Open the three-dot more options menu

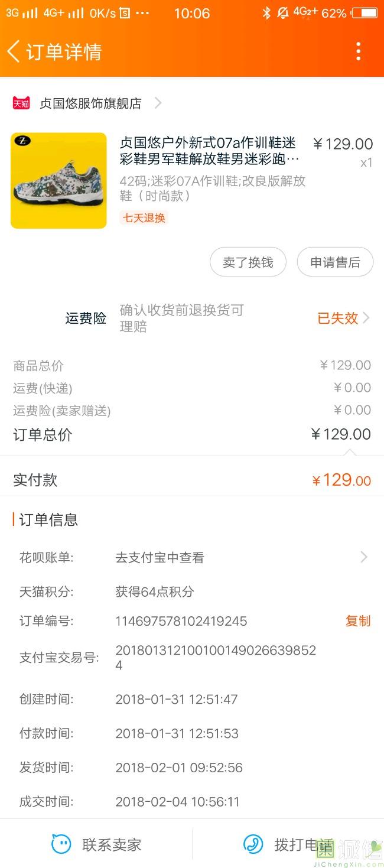click(x=358, y=51)
